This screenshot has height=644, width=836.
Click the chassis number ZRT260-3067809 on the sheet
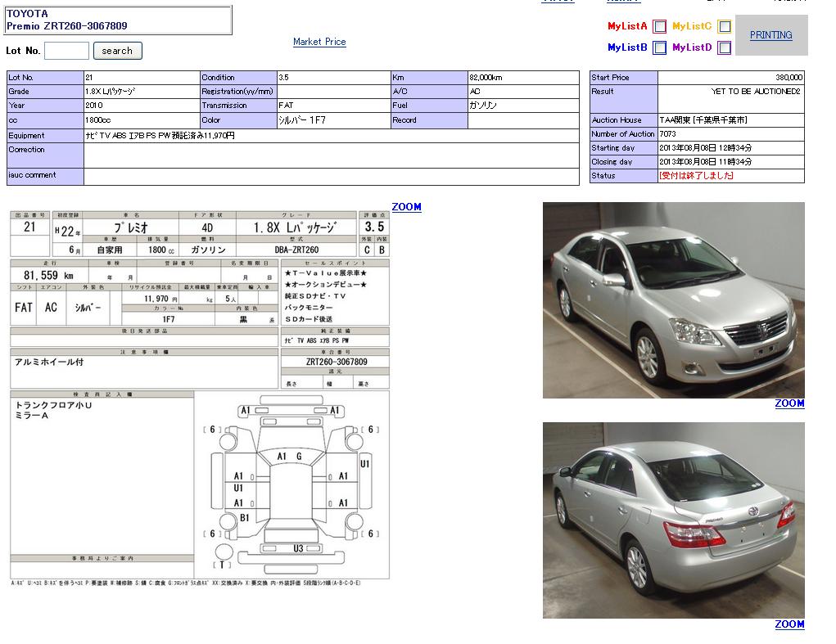pos(336,362)
